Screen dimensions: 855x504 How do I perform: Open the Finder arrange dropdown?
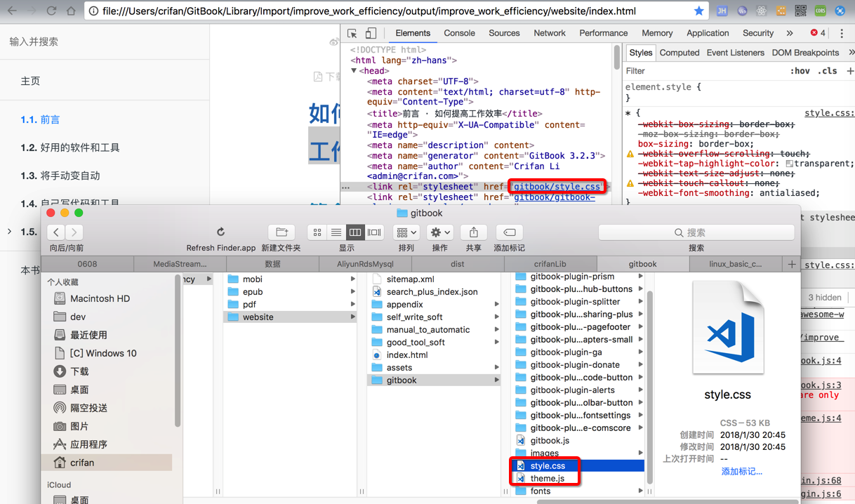click(x=406, y=232)
